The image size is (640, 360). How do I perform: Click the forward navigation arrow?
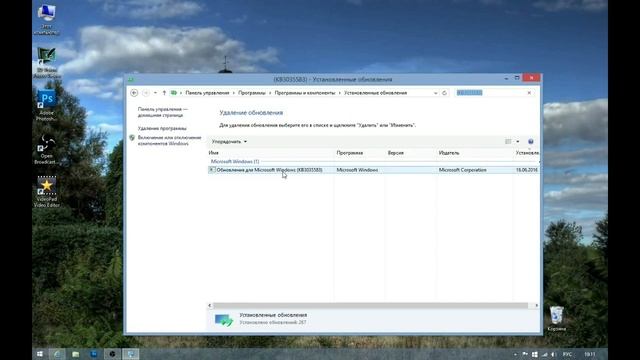(146, 93)
